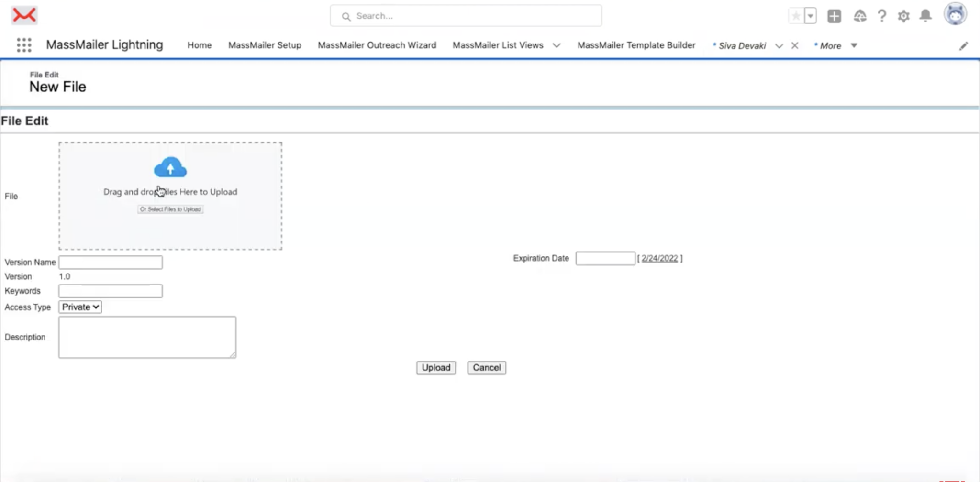Click the MassMailer envelope logo

(x=25, y=15)
